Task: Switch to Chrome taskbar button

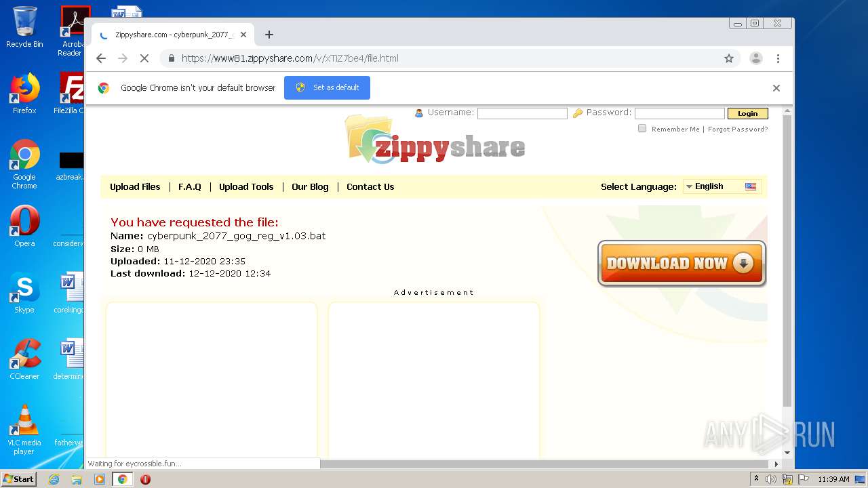Action: point(123,479)
